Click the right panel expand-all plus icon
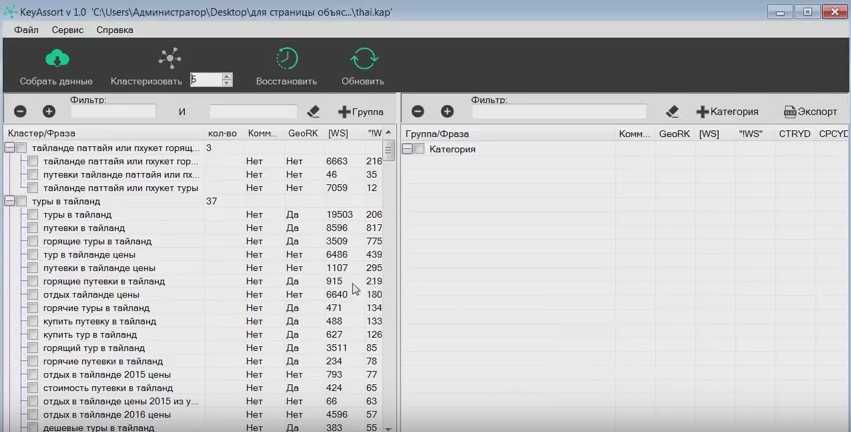 coord(447,112)
